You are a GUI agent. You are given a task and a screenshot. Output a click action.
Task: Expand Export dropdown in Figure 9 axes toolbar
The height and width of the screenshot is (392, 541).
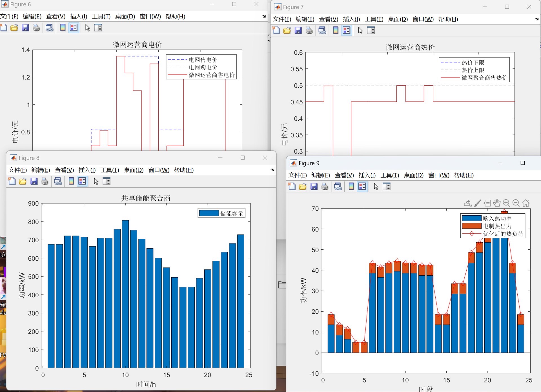467,203
